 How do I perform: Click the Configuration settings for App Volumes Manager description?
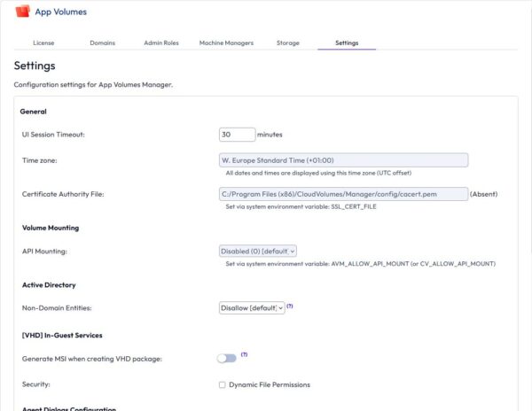tap(93, 85)
